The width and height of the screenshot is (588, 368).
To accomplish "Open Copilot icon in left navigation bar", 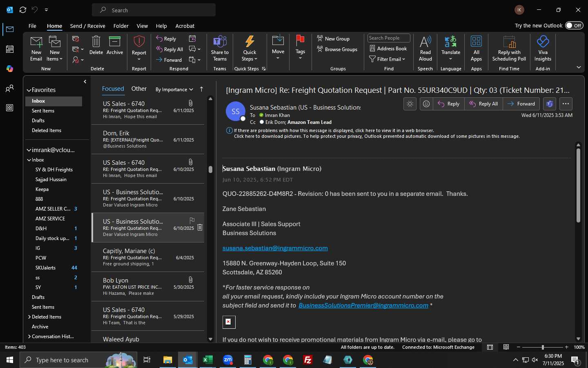I will click(x=10, y=69).
